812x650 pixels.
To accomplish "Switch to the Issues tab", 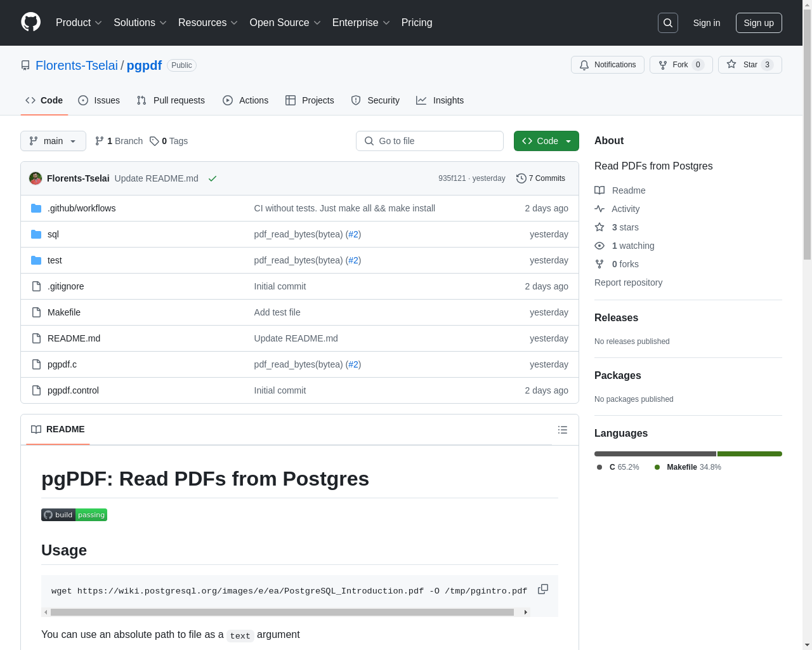I will (99, 100).
